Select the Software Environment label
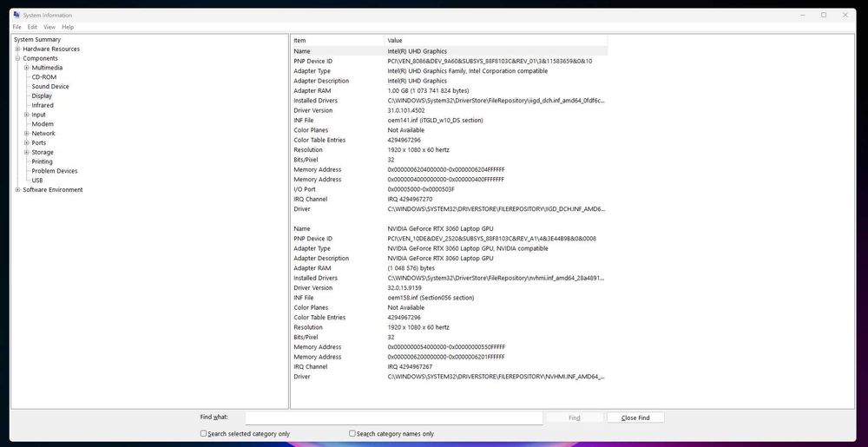Viewport: 868px width, 447px height. [53, 190]
